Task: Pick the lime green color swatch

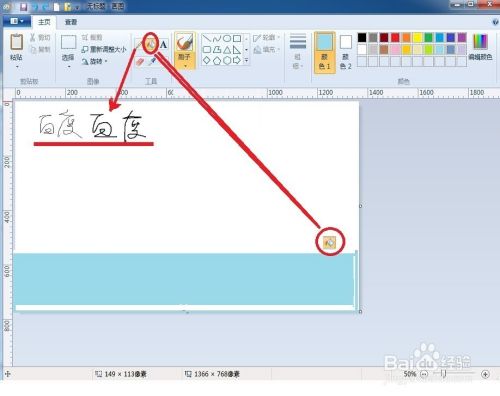Action: pos(429,50)
